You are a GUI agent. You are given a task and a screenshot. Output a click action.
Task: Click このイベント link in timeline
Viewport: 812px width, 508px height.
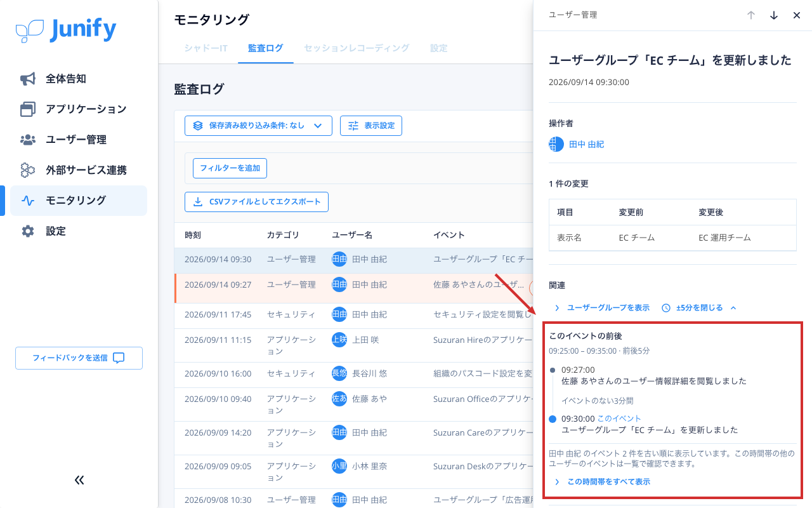coord(619,418)
